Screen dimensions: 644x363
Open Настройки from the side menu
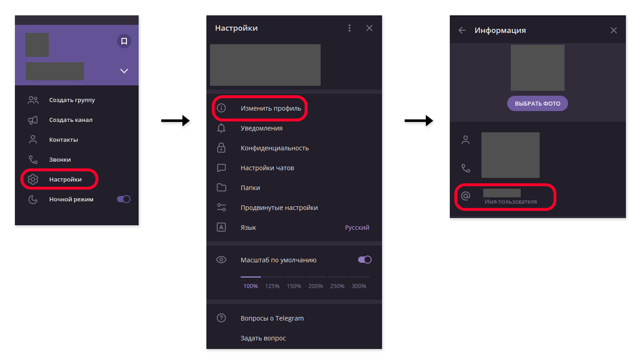[65, 180]
